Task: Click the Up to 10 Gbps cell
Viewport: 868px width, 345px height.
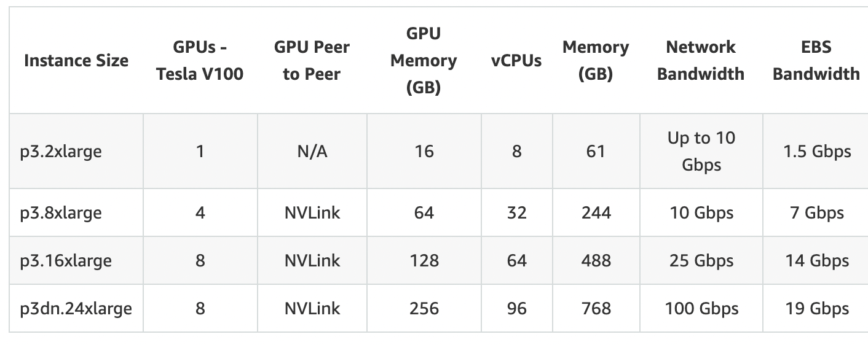Action: [701, 151]
